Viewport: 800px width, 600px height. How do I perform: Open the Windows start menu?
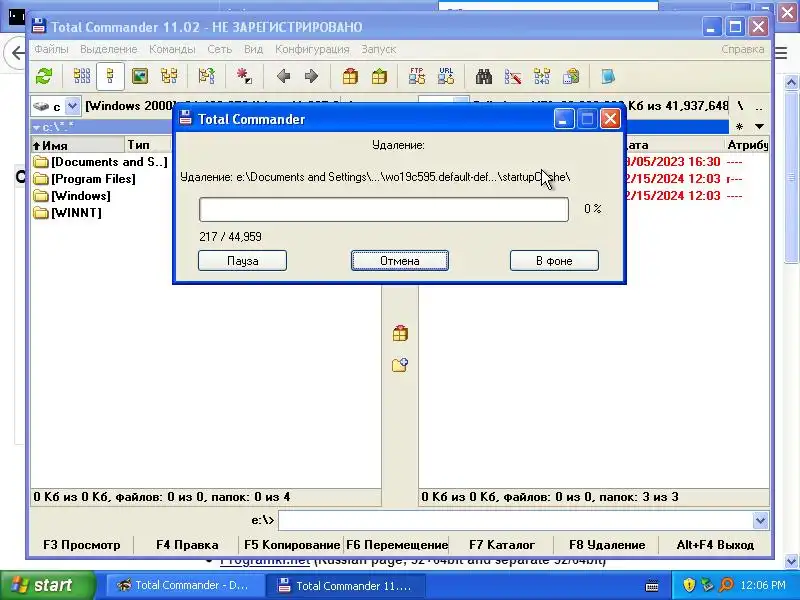pyautogui.click(x=47, y=585)
